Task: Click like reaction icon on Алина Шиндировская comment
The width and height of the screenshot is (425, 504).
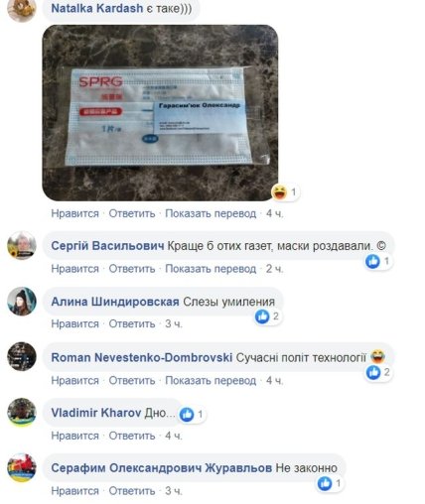Action: [x=262, y=316]
